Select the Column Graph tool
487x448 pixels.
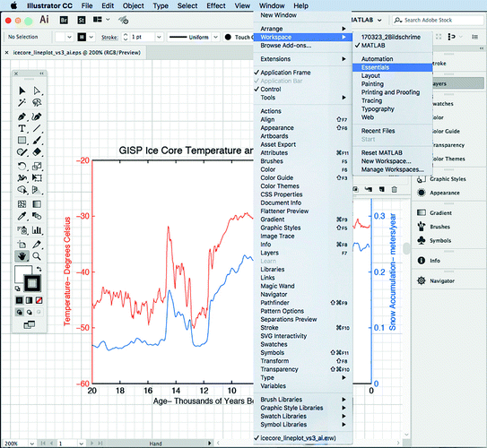(x=37, y=230)
